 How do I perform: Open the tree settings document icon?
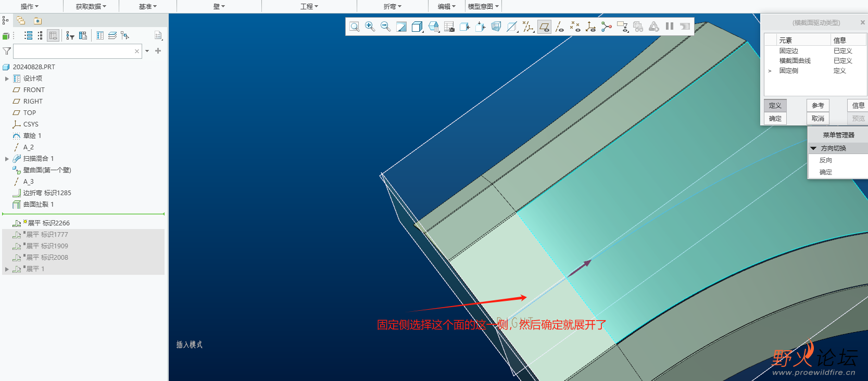click(x=158, y=35)
